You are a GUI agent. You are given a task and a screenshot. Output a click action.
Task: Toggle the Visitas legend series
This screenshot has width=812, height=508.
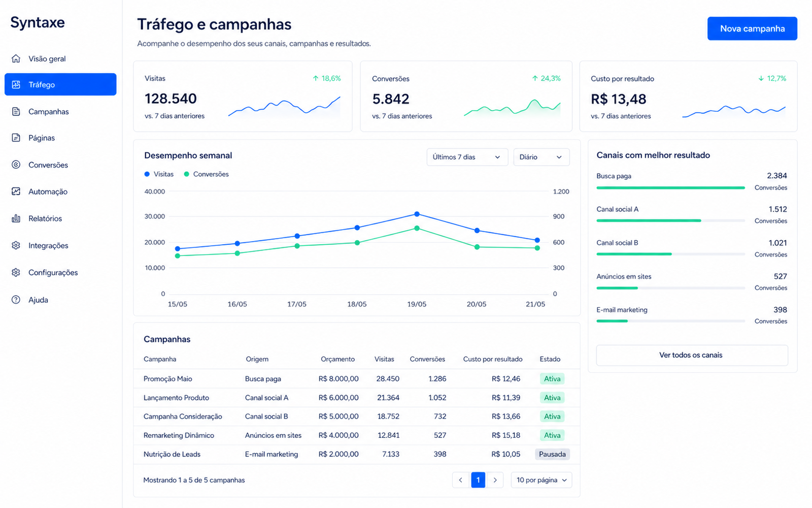click(159, 174)
